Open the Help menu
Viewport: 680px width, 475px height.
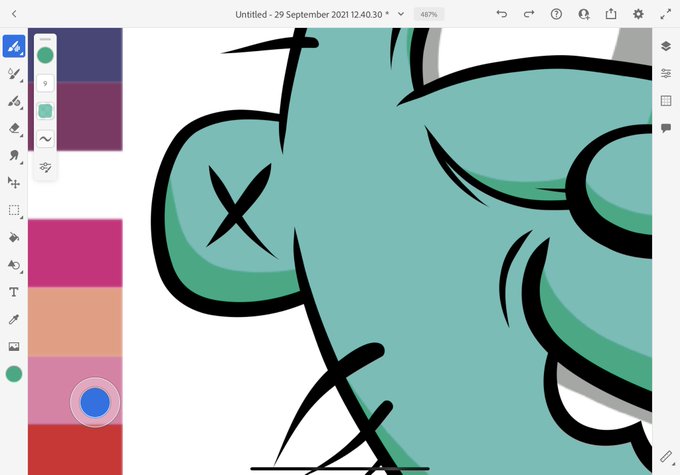tap(556, 14)
